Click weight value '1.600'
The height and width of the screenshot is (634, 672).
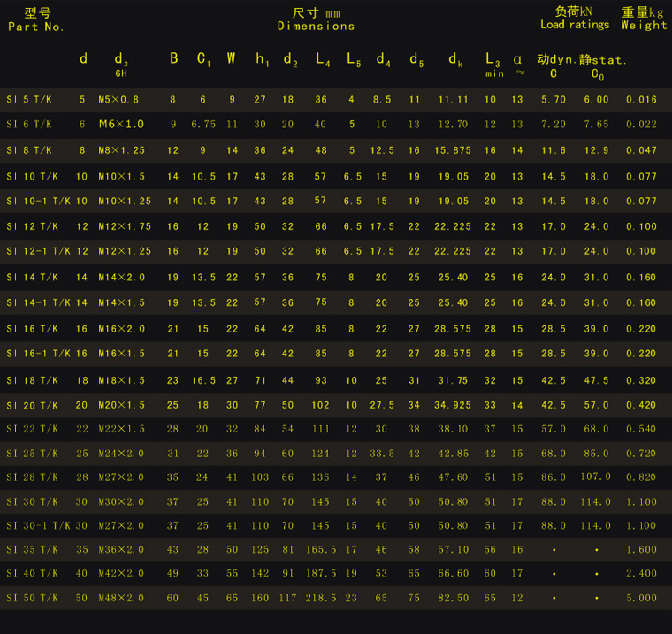641,549
